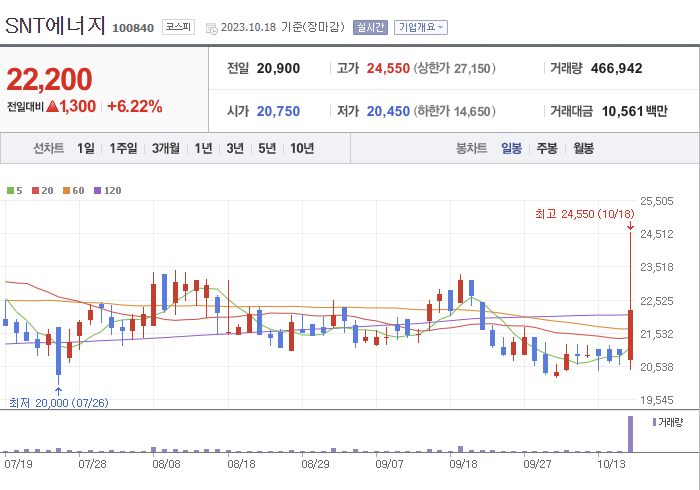
Task: Select the 1년 line chart tab
Action: [x=203, y=148]
